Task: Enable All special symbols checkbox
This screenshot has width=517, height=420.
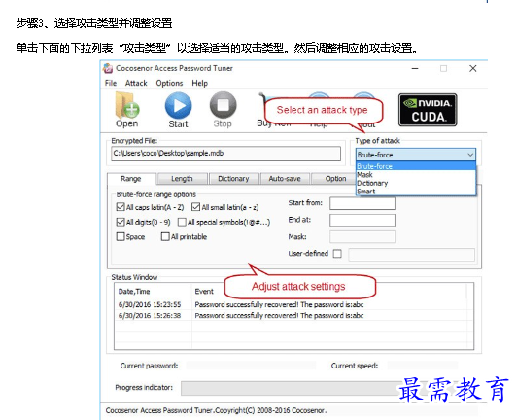Action: coord(182,222)
